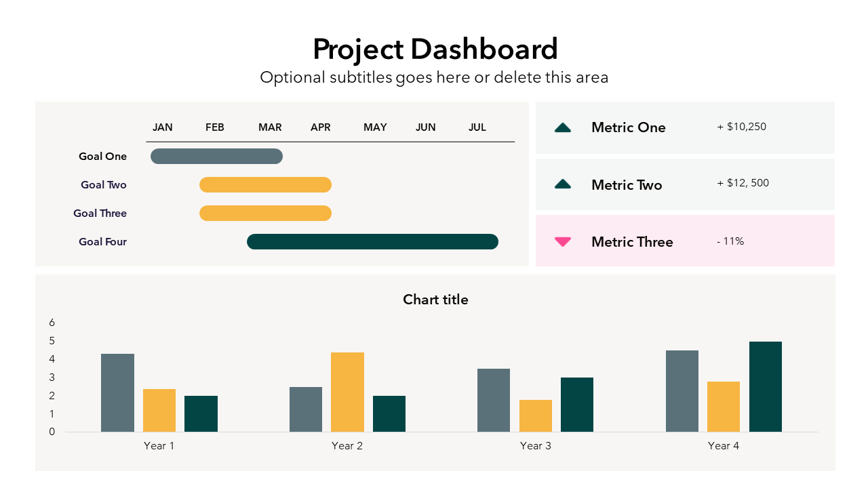Viewport: 868px width, 488px height.
Task: Click the optional subtitle text
Action: click(434, 77)
